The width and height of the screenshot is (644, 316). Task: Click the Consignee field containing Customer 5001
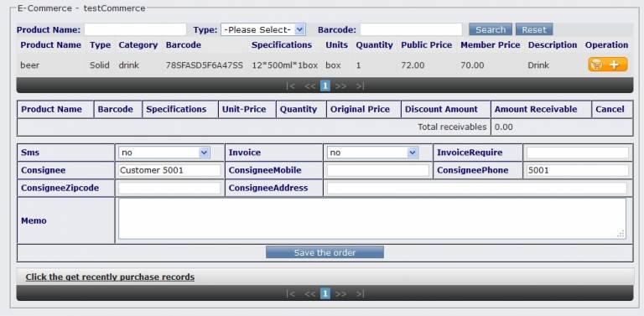pos(169,170)
